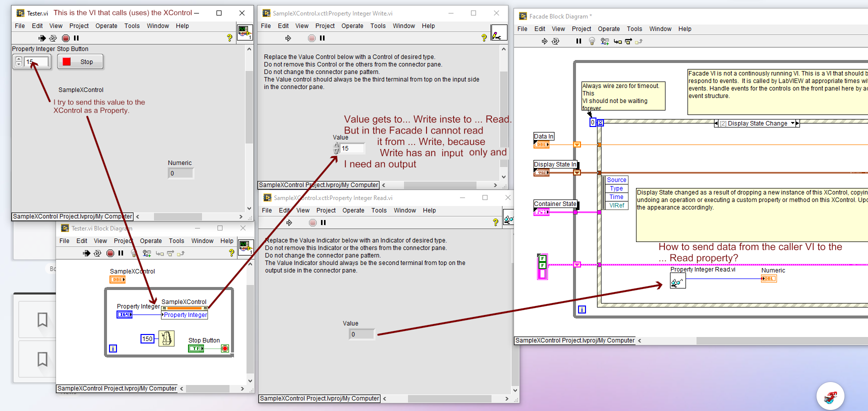Go to next event case arrow
The image size is (868, 411).
797,123
